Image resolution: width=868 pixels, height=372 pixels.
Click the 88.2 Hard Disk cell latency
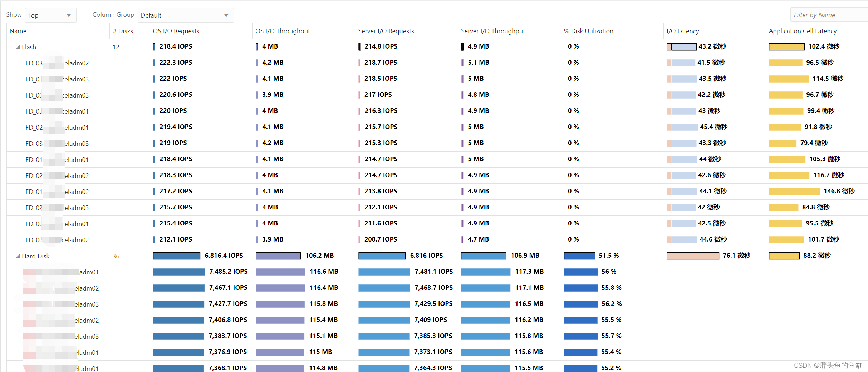pos(817,256)
